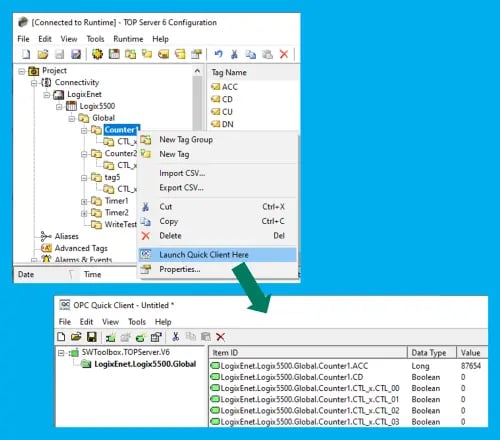
Task: Collapse the Counter1 tag group
Action: point(84,130)
